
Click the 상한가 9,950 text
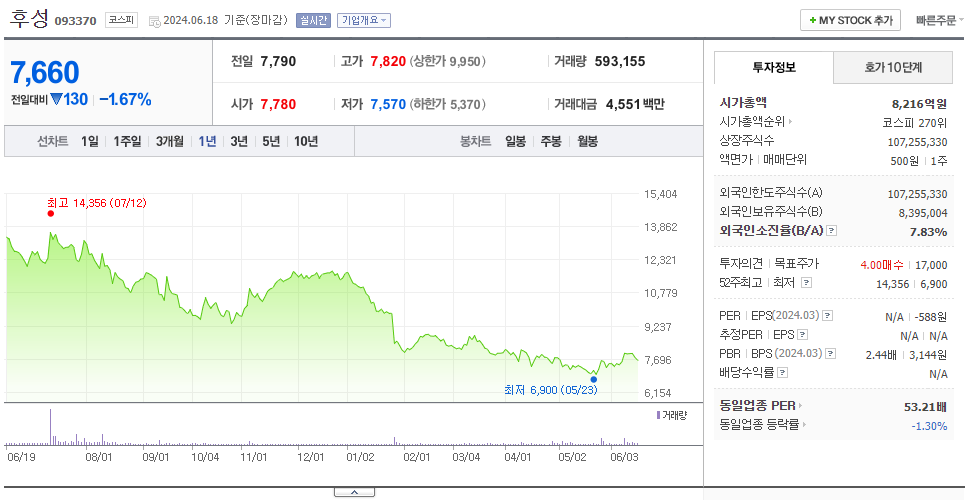click(448, 62)
